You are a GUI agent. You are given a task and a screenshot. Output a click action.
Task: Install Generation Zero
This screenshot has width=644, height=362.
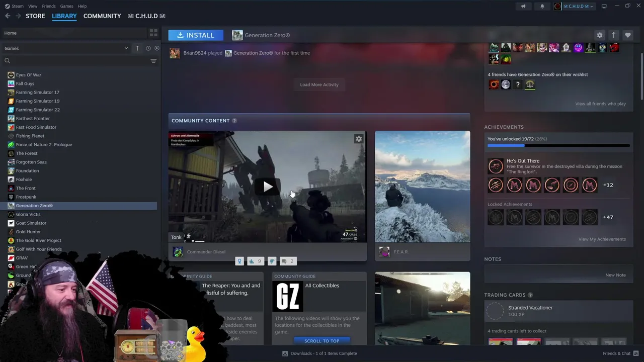(x=195, y=35)
